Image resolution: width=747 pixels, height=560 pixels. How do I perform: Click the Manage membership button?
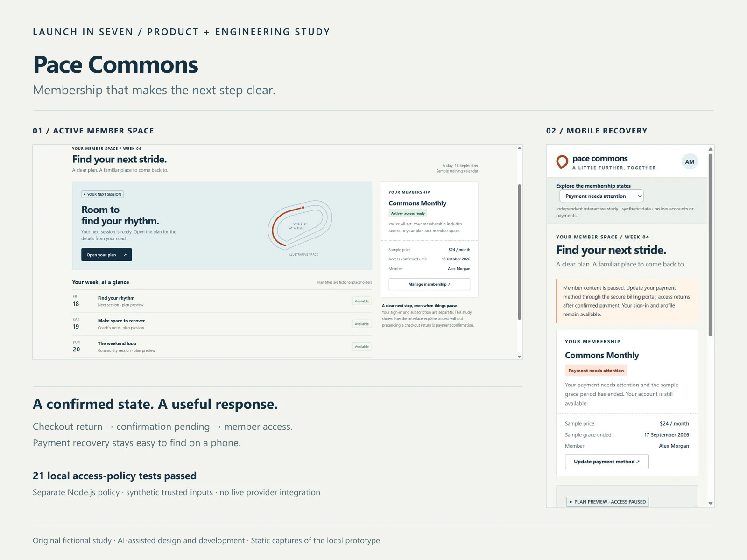[x=429, y=284]
